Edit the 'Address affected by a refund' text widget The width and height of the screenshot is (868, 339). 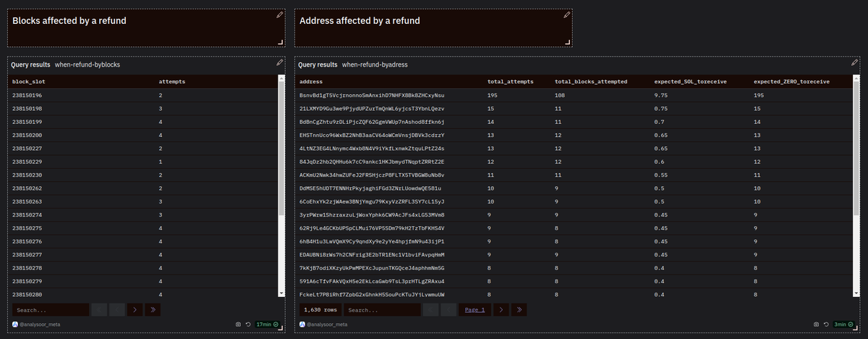pyautogui.click(x=567, y=14)
